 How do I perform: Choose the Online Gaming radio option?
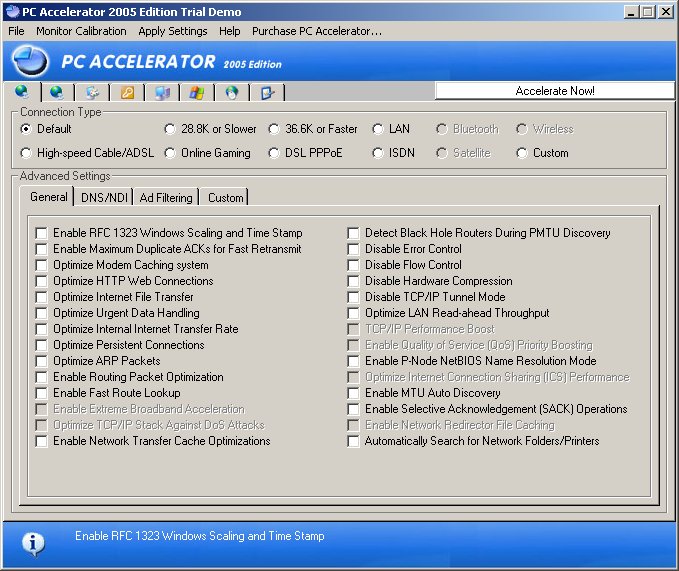click(x=170, y=153)
